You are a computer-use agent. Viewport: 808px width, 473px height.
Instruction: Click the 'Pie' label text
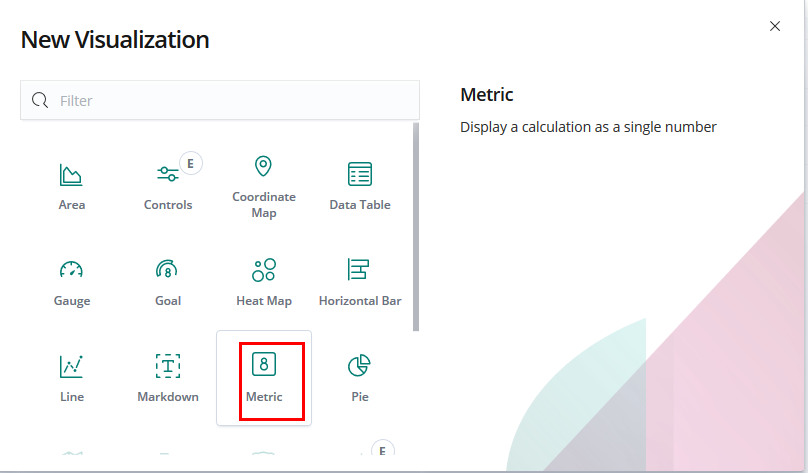[x=360, y=397]
